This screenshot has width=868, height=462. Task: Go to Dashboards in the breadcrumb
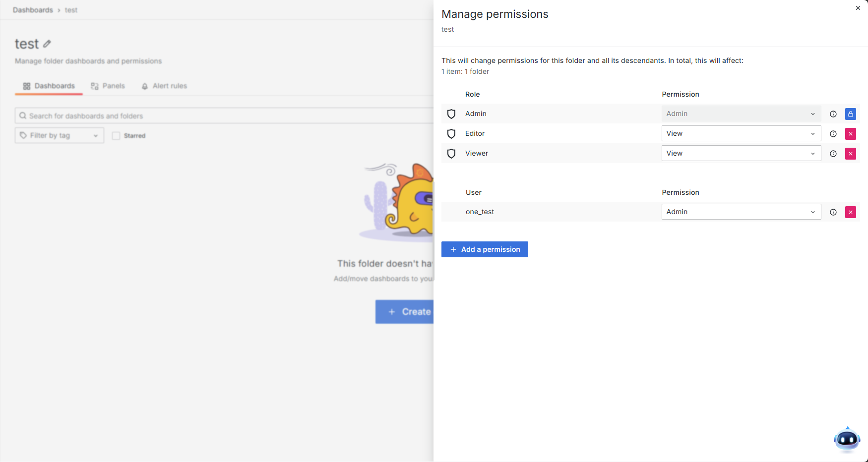click(33, 10)
